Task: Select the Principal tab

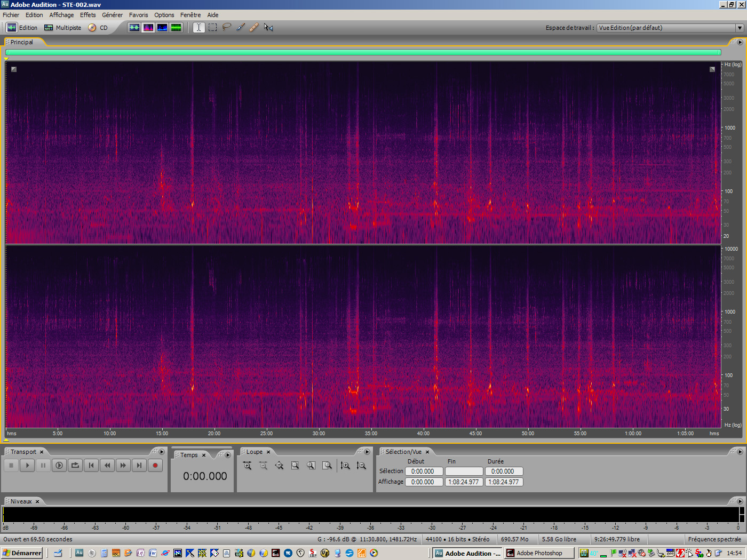Action: [x=22, y=42]
